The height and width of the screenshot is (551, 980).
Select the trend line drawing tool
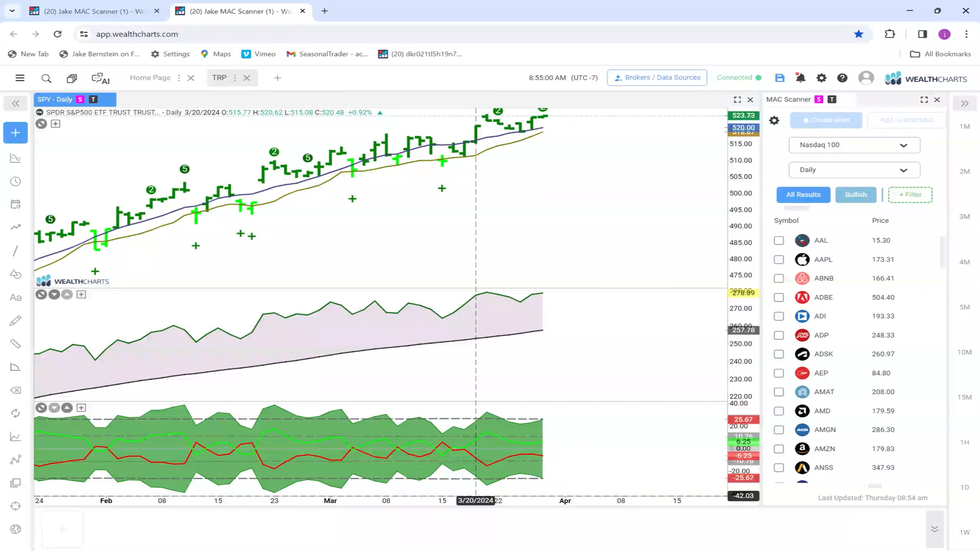pyautogui.click(x=15, y=251)
